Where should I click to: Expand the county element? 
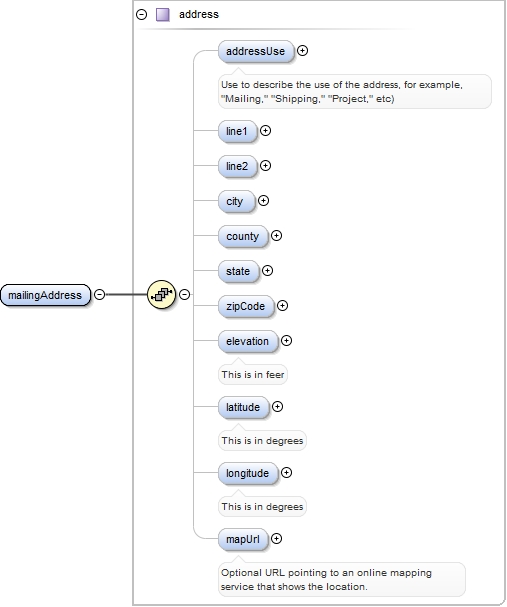276,236
